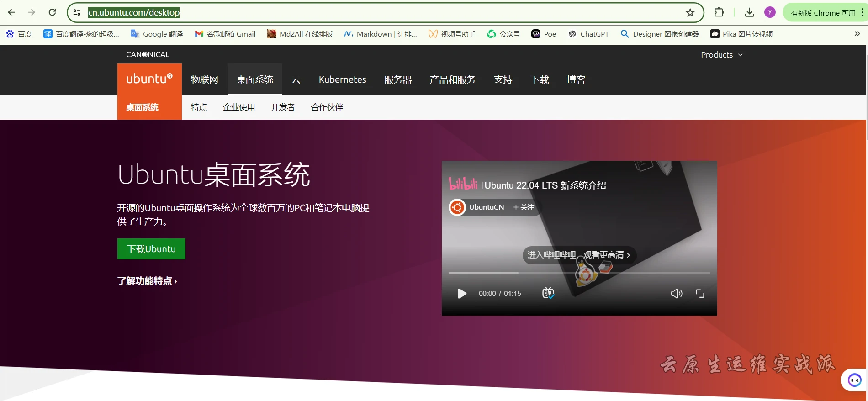This screenshot has width=868, height=401.
Task: Open the 公众号 bookmark
Action: 503,34
